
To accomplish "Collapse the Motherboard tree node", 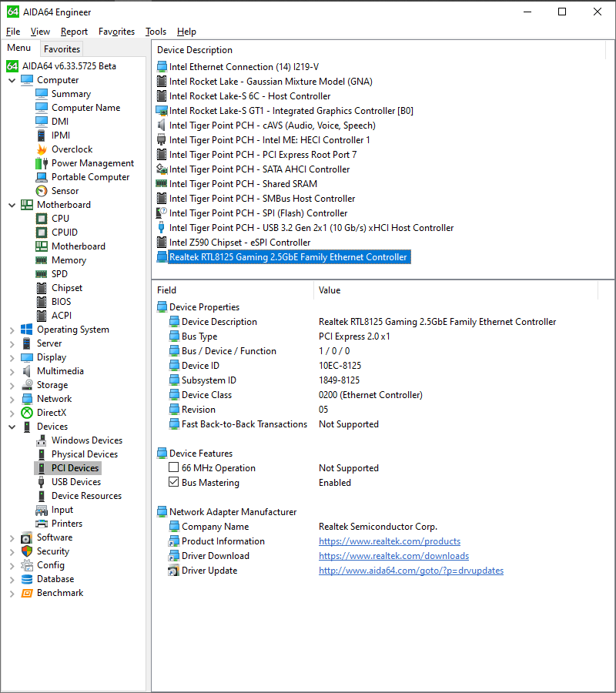I will (x=12, y=205).
